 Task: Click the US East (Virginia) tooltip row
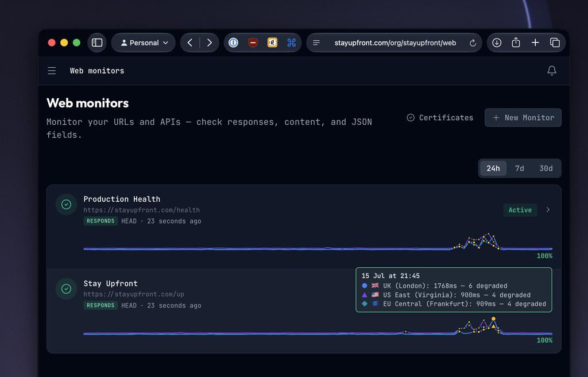(x=446, y=295)
